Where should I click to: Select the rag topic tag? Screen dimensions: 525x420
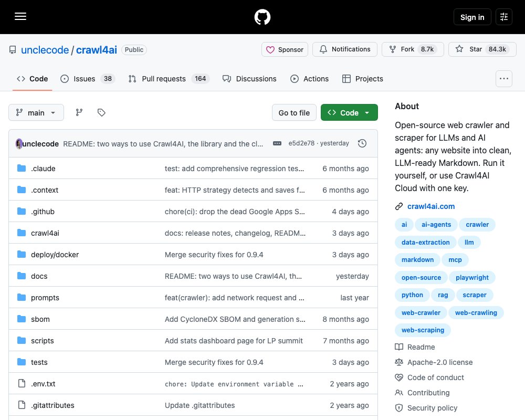443,295
